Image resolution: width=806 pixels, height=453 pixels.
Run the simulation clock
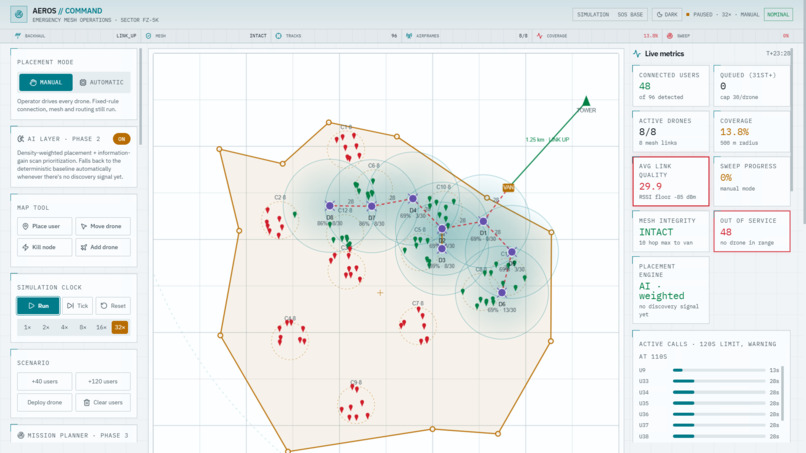pyautogui.click(x=38, y=306)
